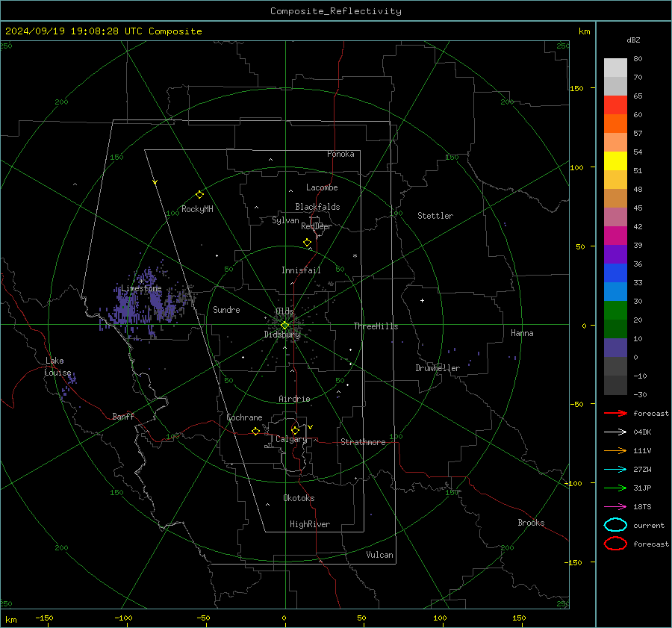Click the white plus marker west of Hanna
The height and width of the screenshot is (628, 672).
coord(422,300)
